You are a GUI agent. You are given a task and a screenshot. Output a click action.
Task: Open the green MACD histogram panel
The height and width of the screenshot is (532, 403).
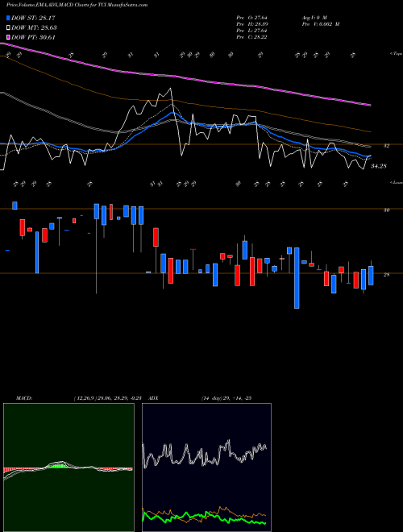tap(69, 468)
